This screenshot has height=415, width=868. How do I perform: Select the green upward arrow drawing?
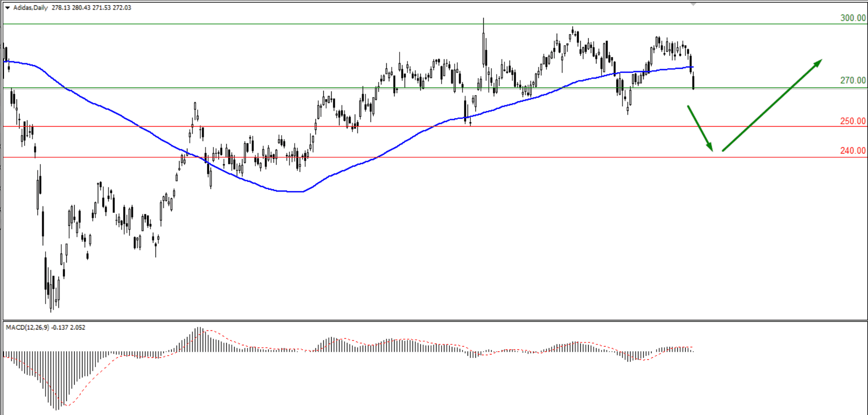point(771,105)
